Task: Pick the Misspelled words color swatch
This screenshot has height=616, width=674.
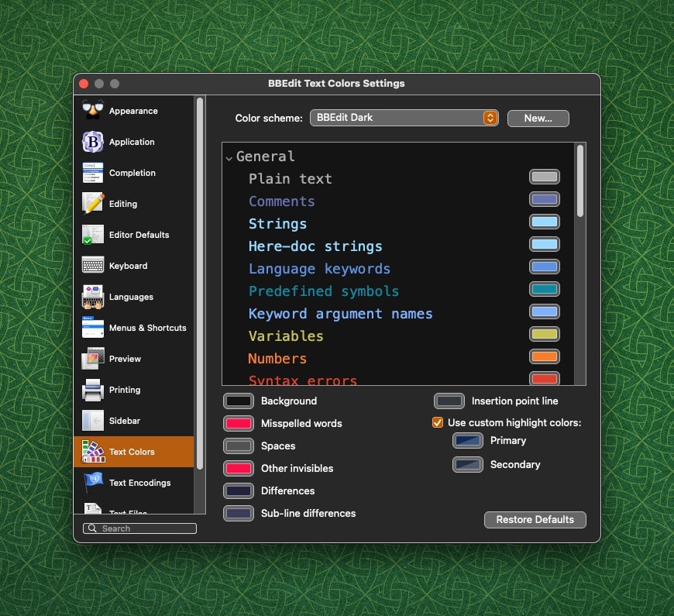Action: 239,424
